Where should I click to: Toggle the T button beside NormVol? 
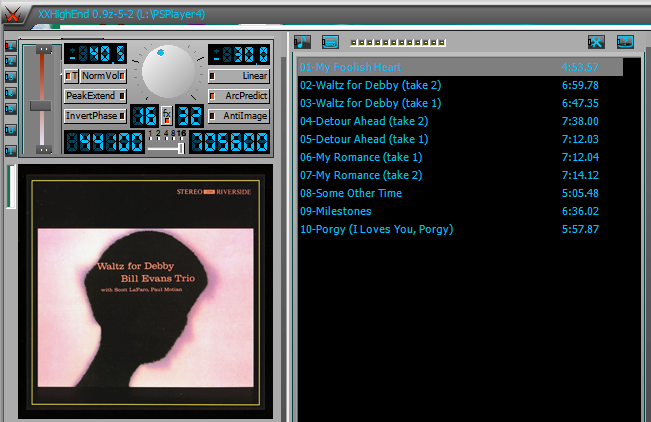[x=71, y=76]
